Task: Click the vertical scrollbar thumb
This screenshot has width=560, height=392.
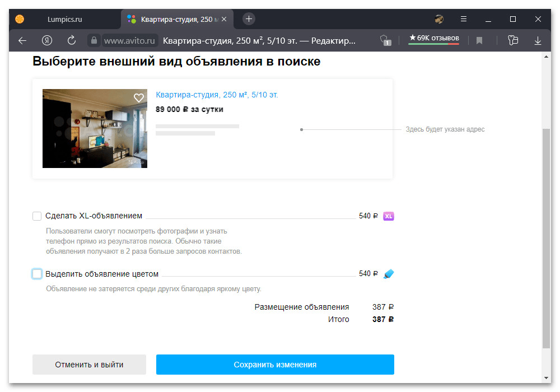Action: [x=546, y=238]
